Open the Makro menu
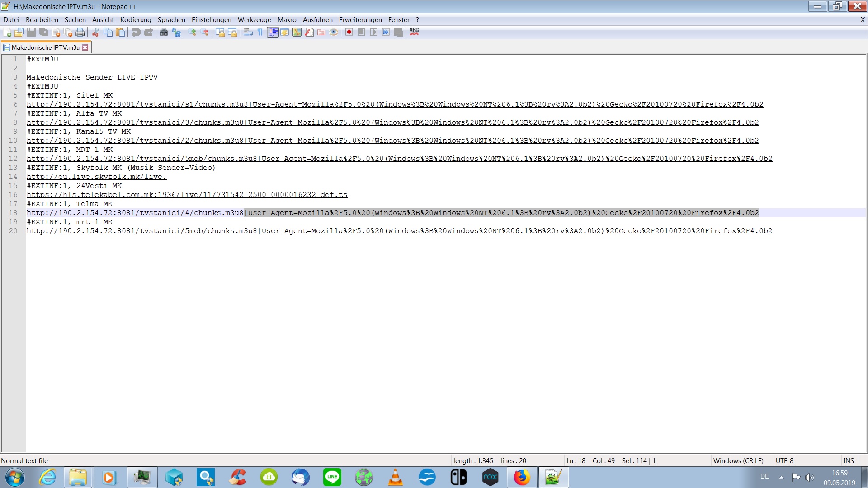868x488 pixels. pyautogui.click(x=287, y=20)
